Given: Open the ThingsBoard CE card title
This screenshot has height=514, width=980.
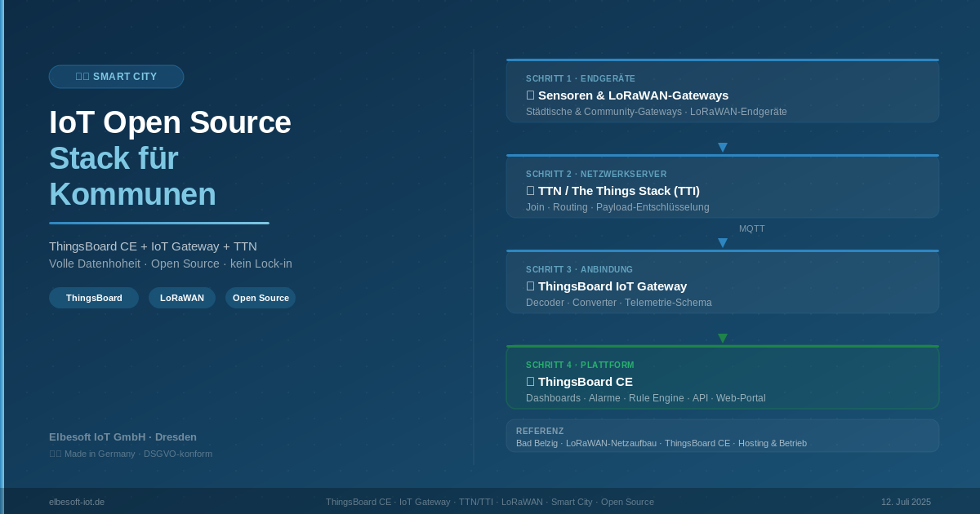Looking at the screenshot, I should tap(579, 382).
